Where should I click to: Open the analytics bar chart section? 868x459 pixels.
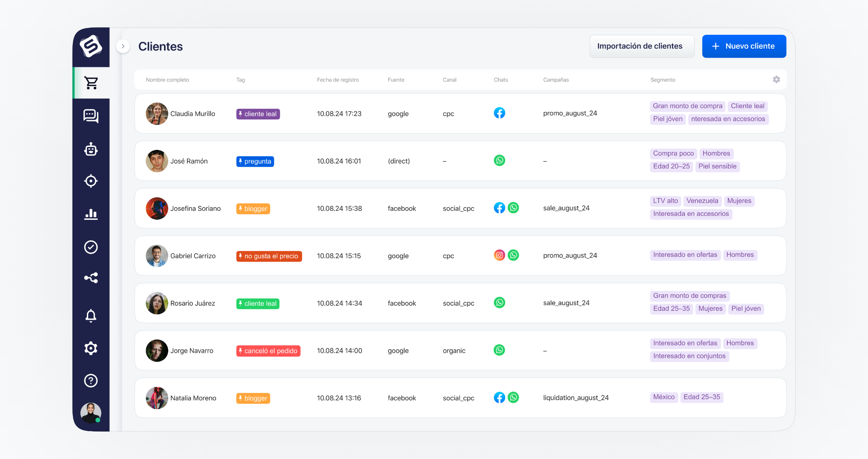click(91, 214)
